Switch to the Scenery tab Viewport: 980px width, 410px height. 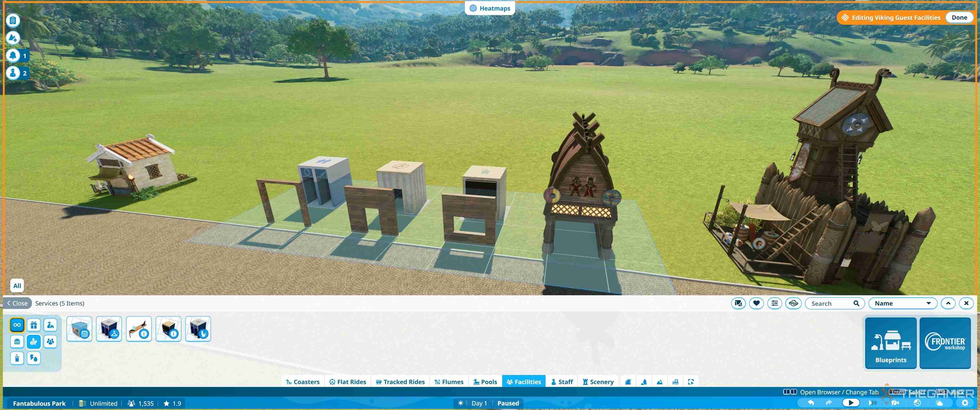coord(598,382)
